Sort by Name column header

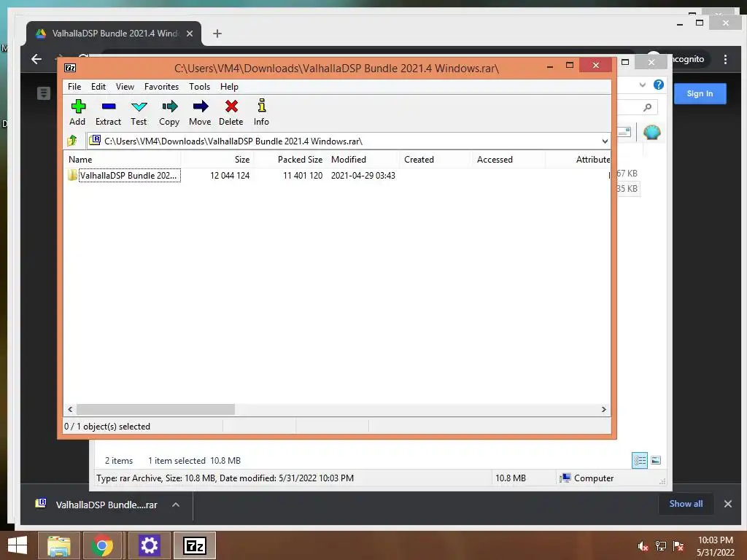pyautogui.click(x=122, y=160)
